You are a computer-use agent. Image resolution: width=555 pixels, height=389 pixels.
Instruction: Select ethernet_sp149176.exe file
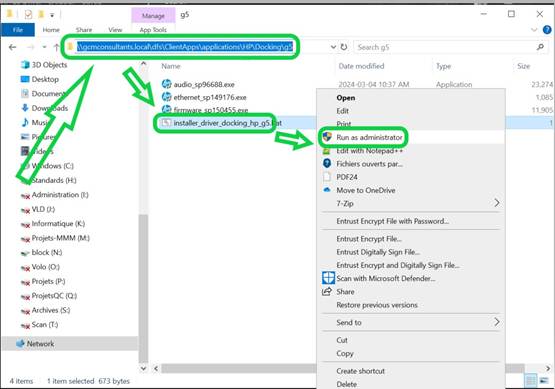pos(210,97)
